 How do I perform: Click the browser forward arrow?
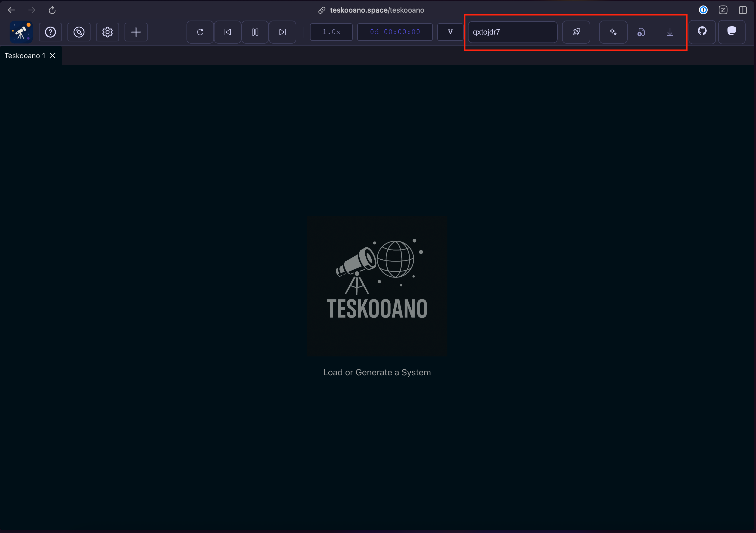tap(32, 10)
